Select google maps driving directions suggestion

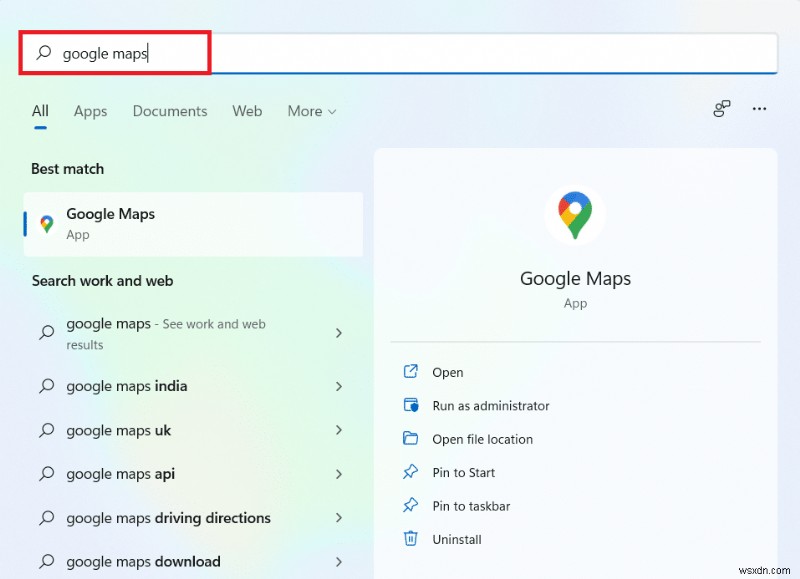(x=167, y=518)
